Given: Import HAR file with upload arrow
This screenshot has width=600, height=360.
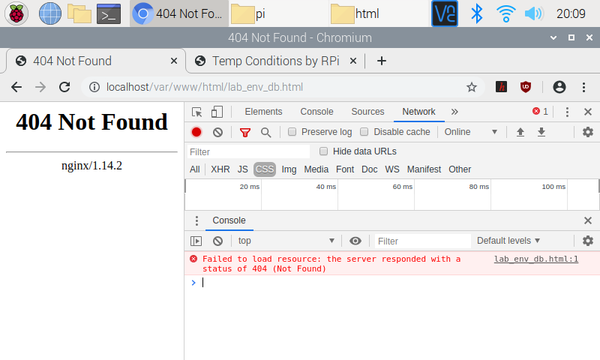Looking at the screenshot, I should click(x=520, y=132).
